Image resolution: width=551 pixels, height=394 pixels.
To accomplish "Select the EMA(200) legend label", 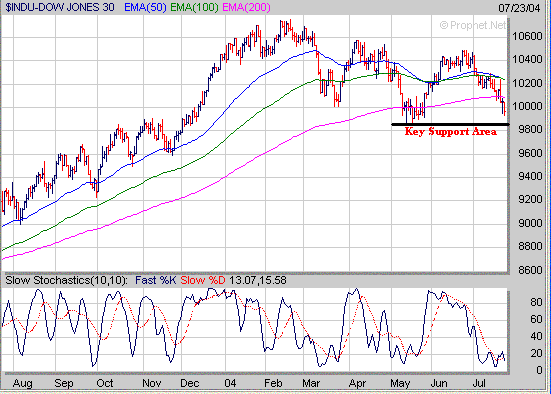I will click(x=247, y=7).
